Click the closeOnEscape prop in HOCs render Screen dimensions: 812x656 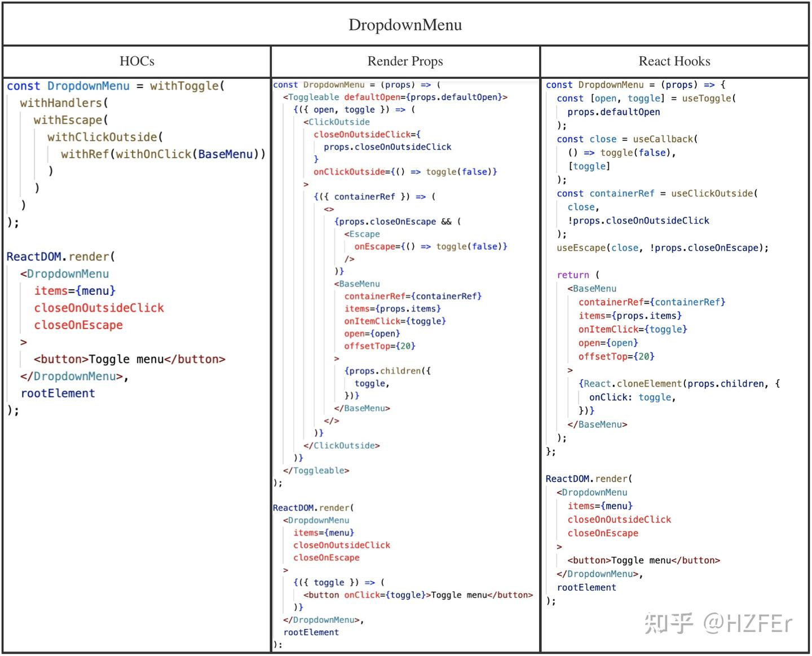click(78, 325)
